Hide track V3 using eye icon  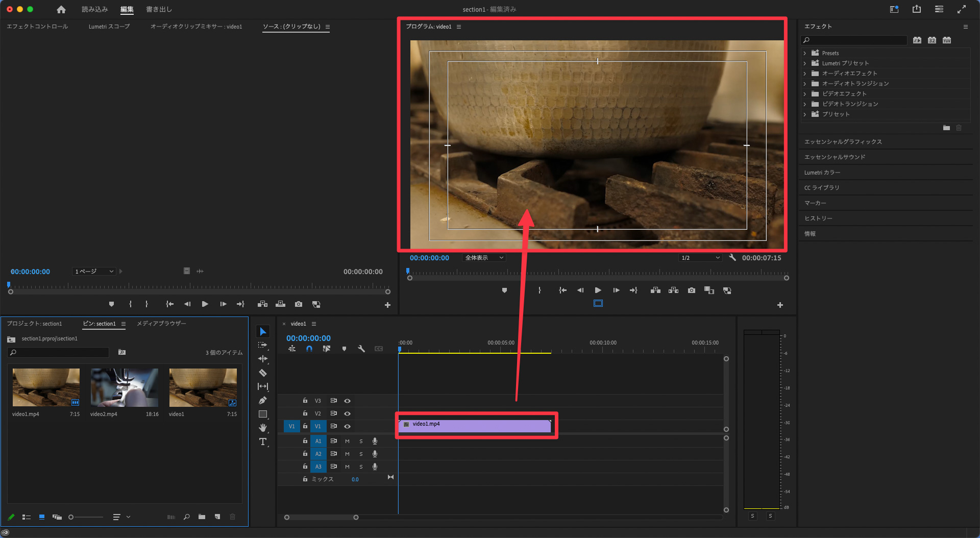click(x=347, y=401)
